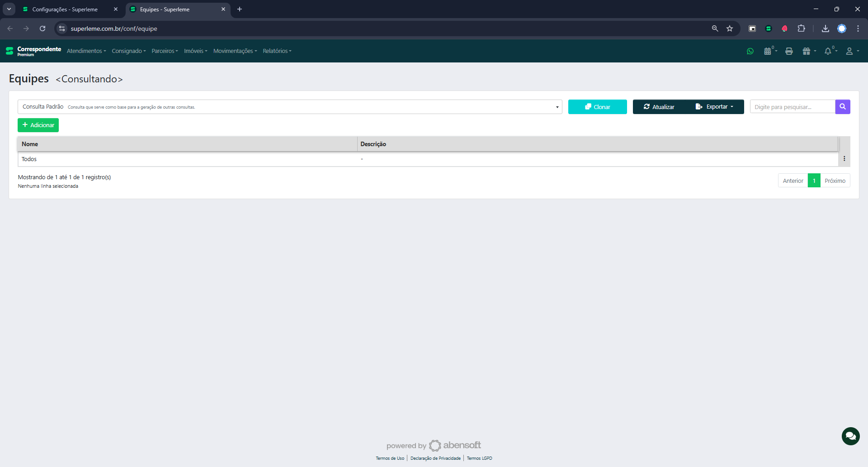
Task: Click the purple search magnifier button
Action: pos(842,107)
